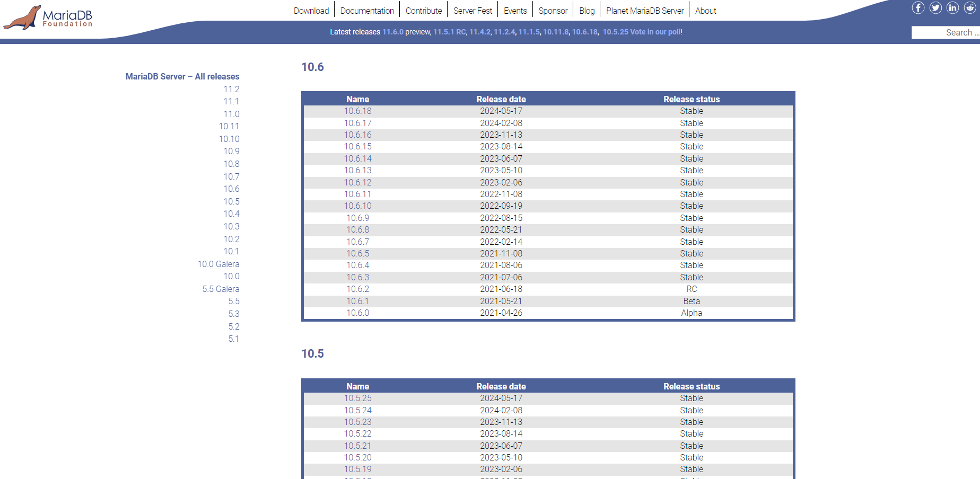Open the About menu item
Image resolution: width=980 pixels, height=479 pixels.
pos(706,11)
